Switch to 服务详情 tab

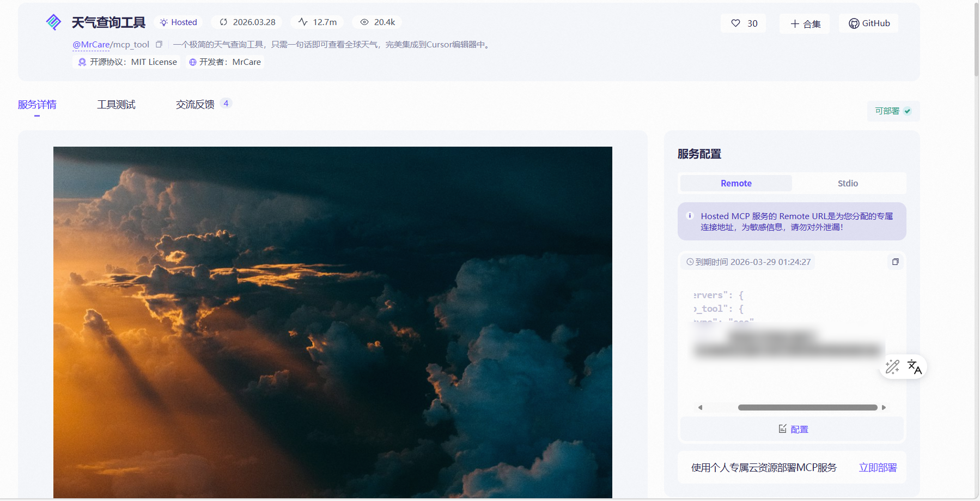[37, 104]
